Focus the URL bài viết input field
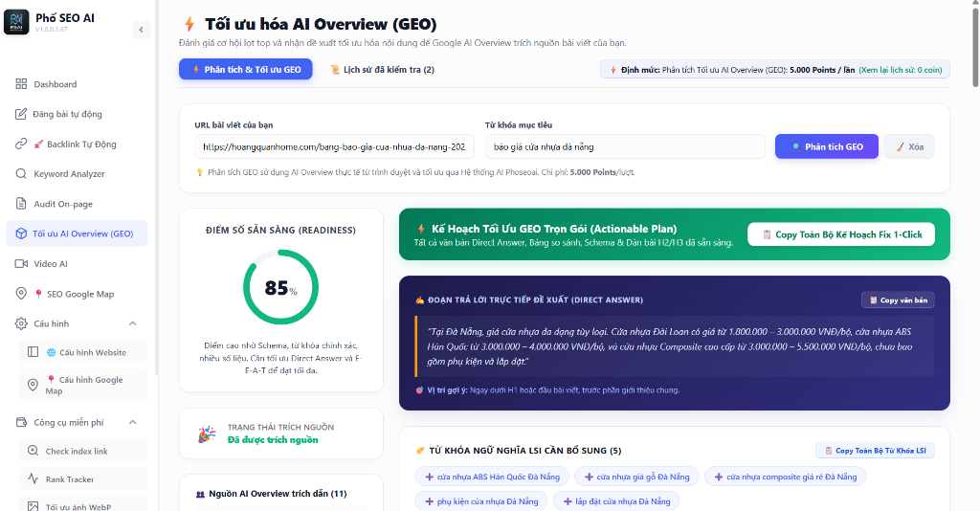This screenshot has width=980, height=511. [334, 146]
